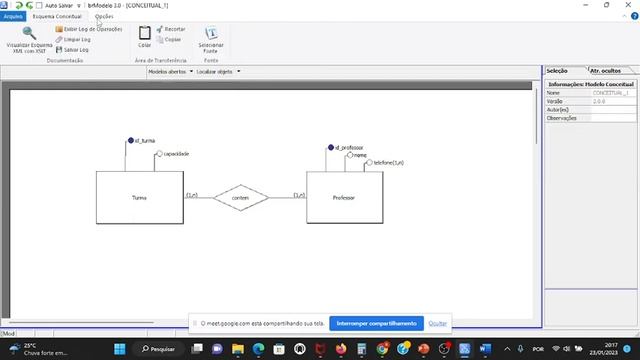Collapse the ribbon with the chevron arrow
The height and width of the screenshot is (360, 640).
click(x=624, y=16)
